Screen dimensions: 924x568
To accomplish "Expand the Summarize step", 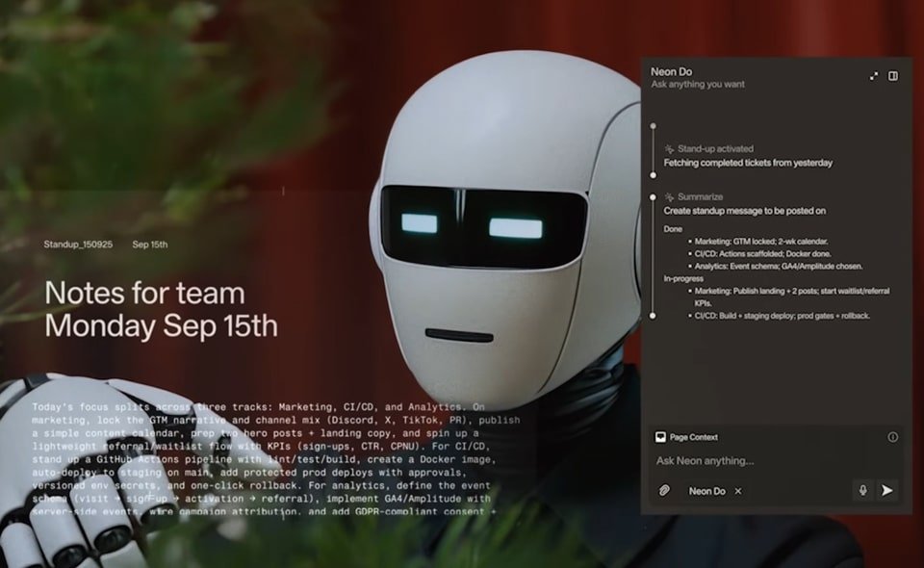I will pos(700,196).
